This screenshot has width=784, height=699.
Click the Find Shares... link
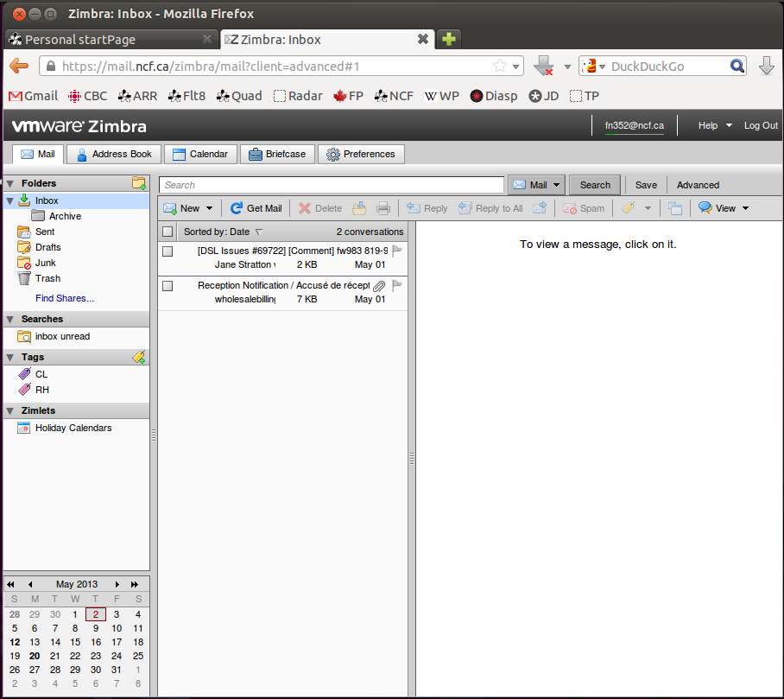click(65, 298)
